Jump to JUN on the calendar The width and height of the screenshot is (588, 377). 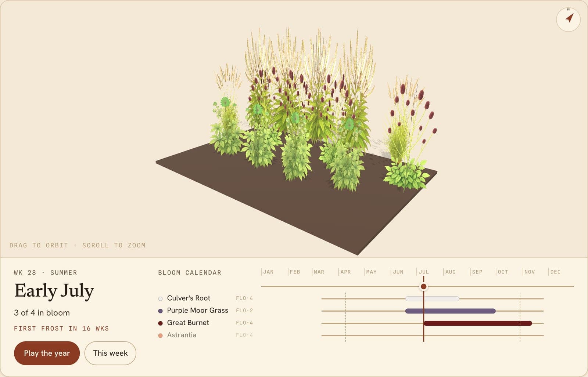398,272
